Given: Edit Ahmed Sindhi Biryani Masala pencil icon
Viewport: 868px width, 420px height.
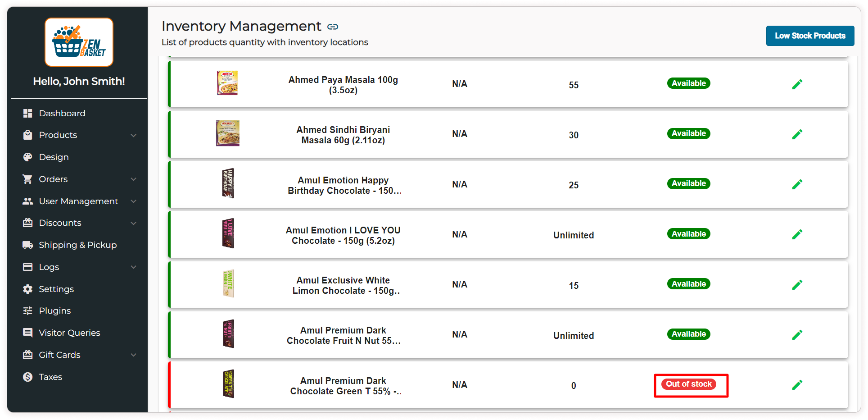Looking at the screenshot, I should click(x=797, y=134).
